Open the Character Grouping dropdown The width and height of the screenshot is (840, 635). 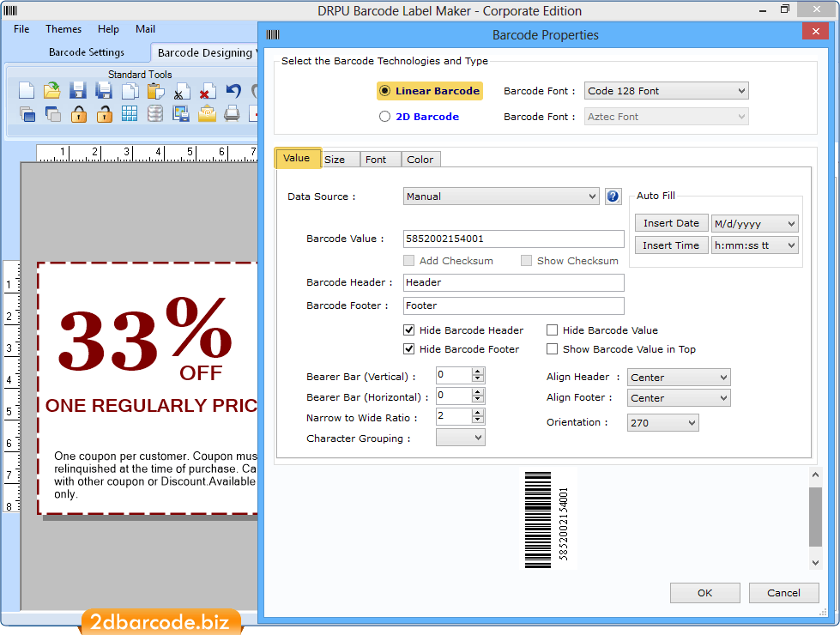(460, 438)
